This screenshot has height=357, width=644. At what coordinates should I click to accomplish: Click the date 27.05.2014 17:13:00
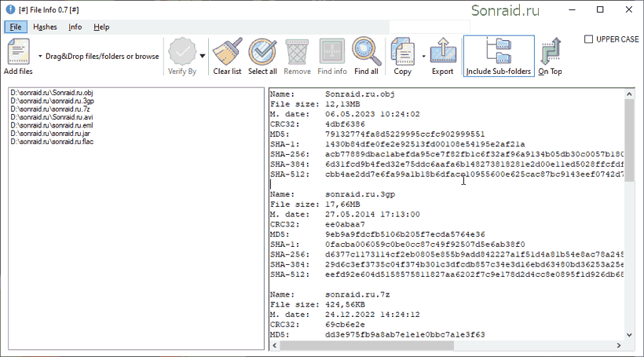[x=372, y=215]
